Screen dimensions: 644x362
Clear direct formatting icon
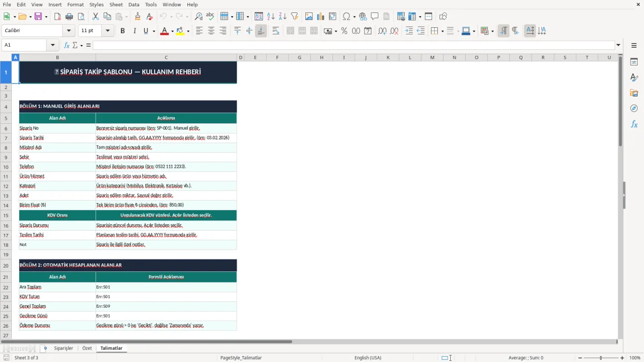click(x=149, y=17)
